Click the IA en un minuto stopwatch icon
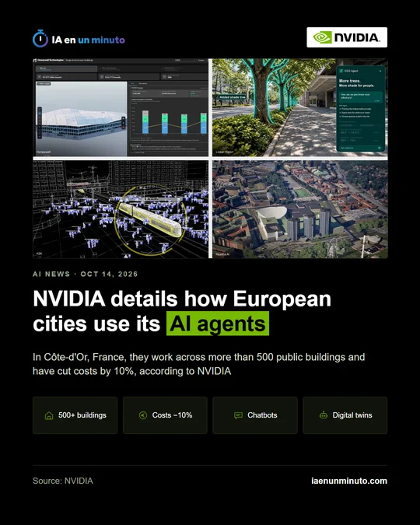This screenshot has width=420, height=525. tap(40, 39)
